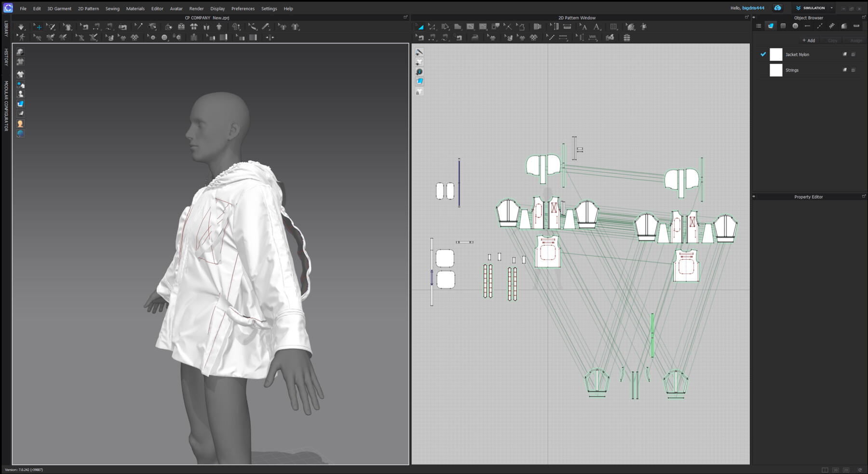
Task: Click the Strings fabric thumbnail swatch
Action: click(776, 70)
